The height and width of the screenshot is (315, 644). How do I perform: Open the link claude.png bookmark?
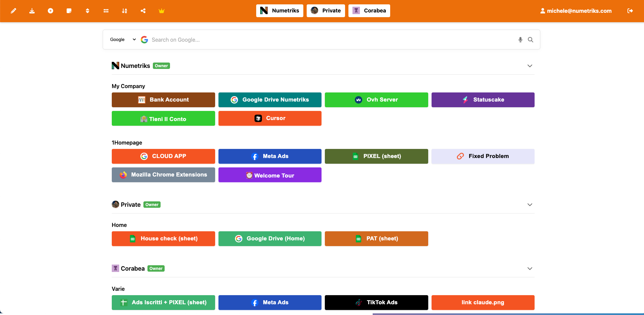point(483,303)
